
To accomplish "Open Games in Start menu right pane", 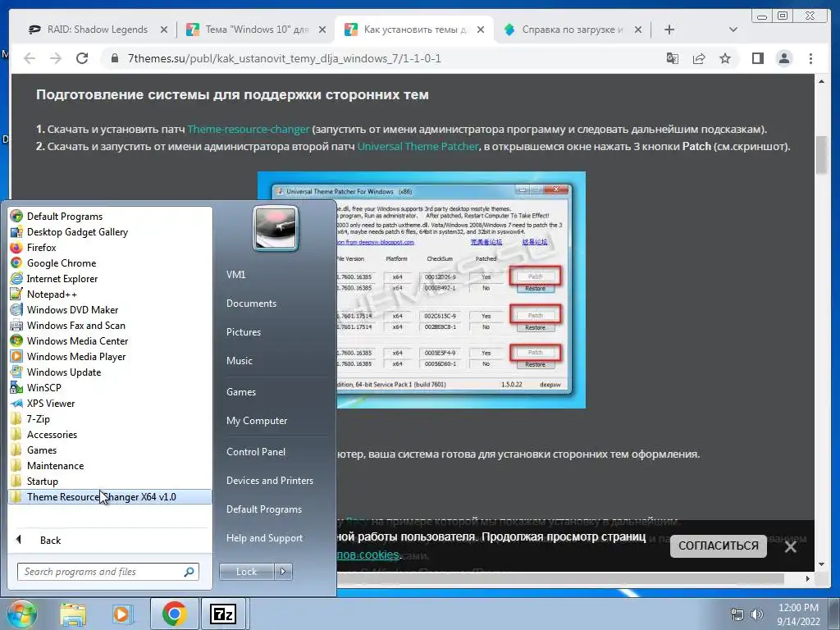I will pyautogui.click(x=241, y=391).
